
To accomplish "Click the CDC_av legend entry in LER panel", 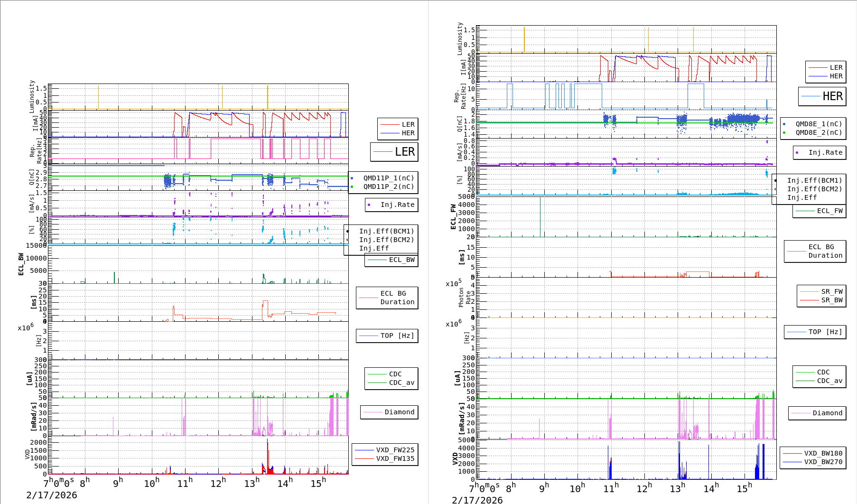I will click(401, 383).
